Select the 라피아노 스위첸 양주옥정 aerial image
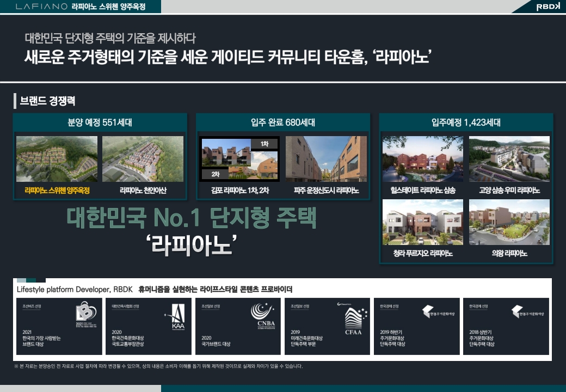The height and width of the screenshot is (392, 566). coord(57,159)
